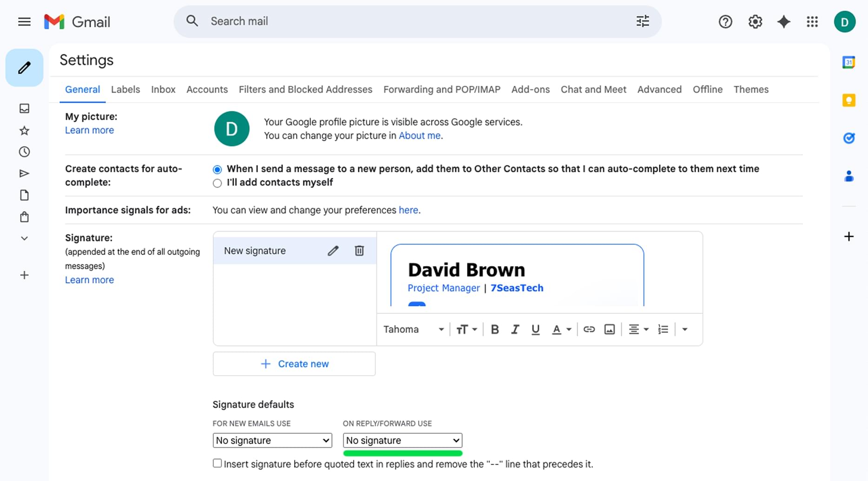
Task: Click Learn more under Signature
Action: [x=89, y=279]
